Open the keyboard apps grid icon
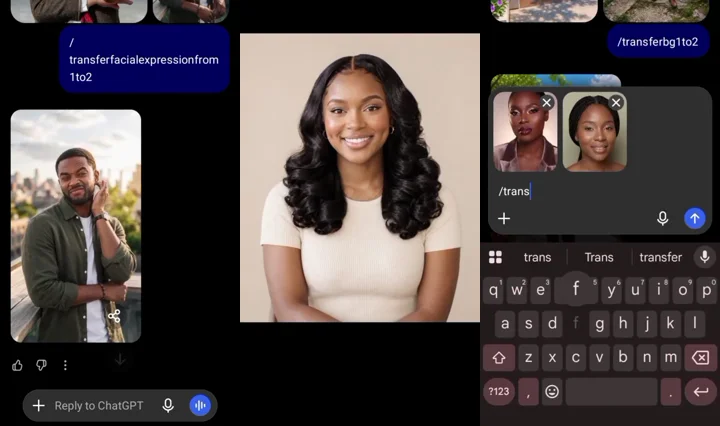 tap(495, 257)
